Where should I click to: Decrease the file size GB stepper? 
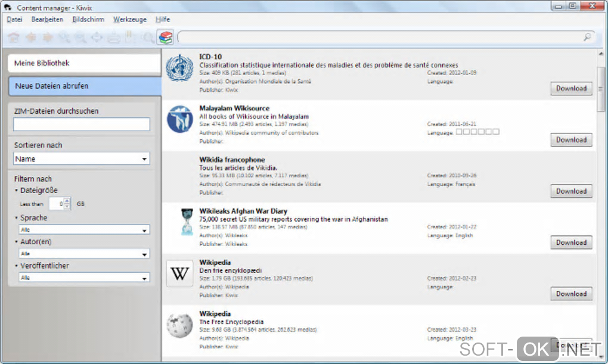(x=67, y=206)
